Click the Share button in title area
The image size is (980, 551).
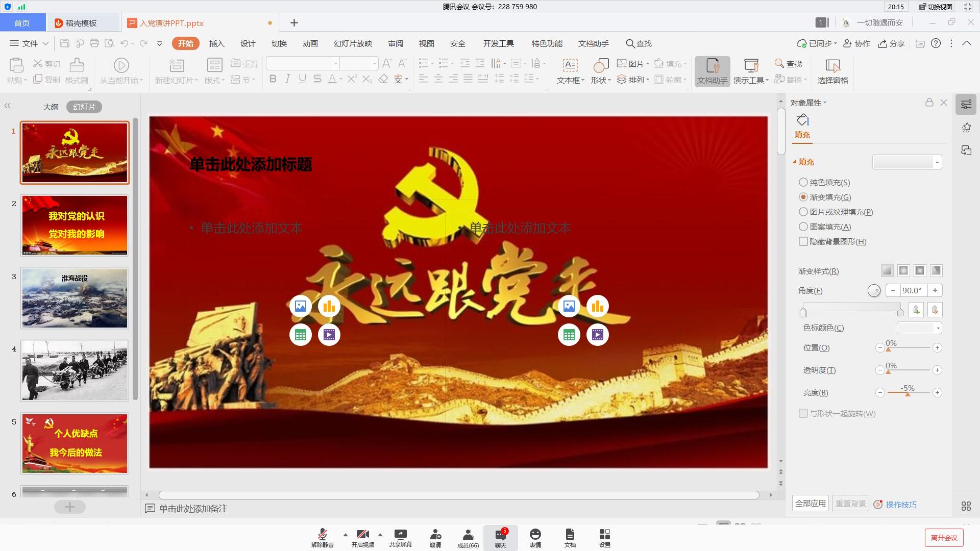[891, 43]
